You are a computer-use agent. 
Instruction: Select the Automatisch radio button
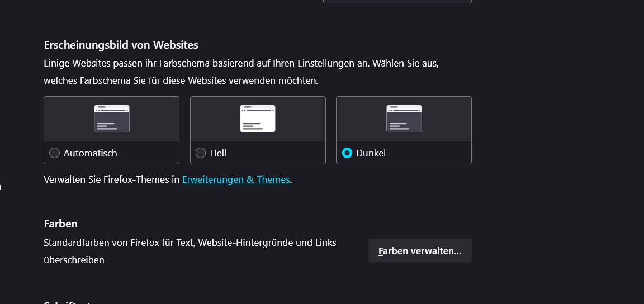tap(54, 153)
